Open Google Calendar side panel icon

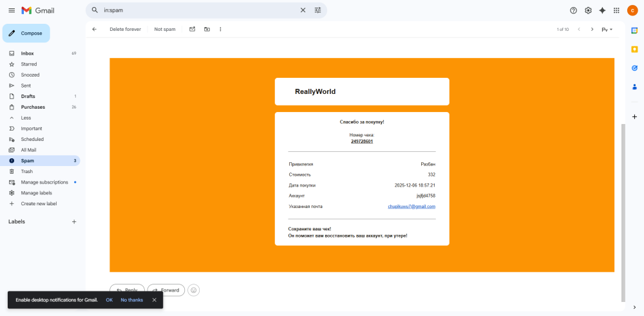click(x=634, y=30)
